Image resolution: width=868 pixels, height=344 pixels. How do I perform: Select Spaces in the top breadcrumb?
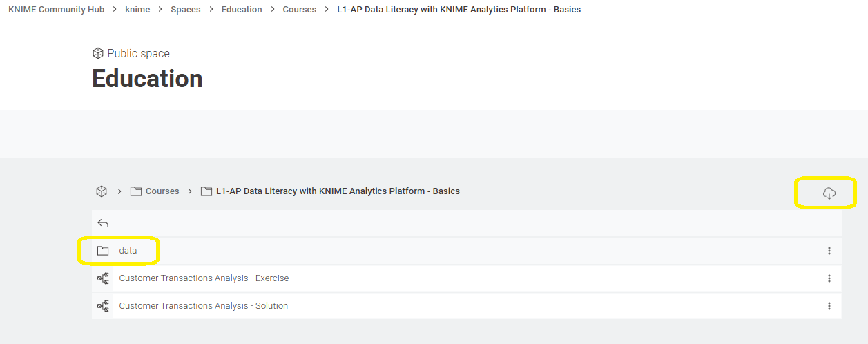[185, 10]
